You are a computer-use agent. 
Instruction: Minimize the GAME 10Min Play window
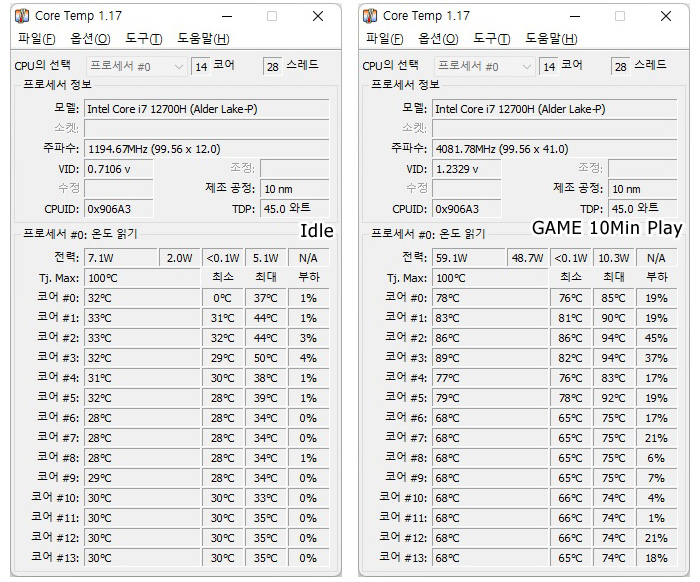point(575,16)
